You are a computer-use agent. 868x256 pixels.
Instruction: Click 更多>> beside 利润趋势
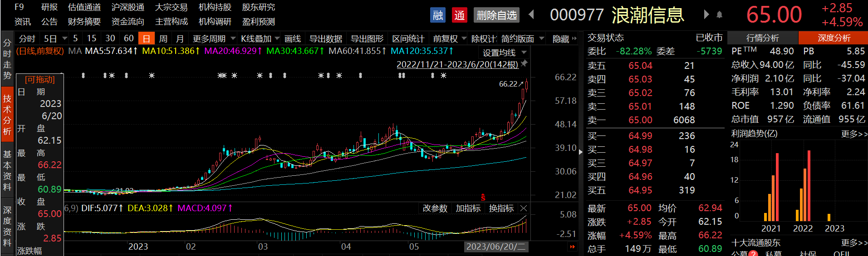point(854,134)
